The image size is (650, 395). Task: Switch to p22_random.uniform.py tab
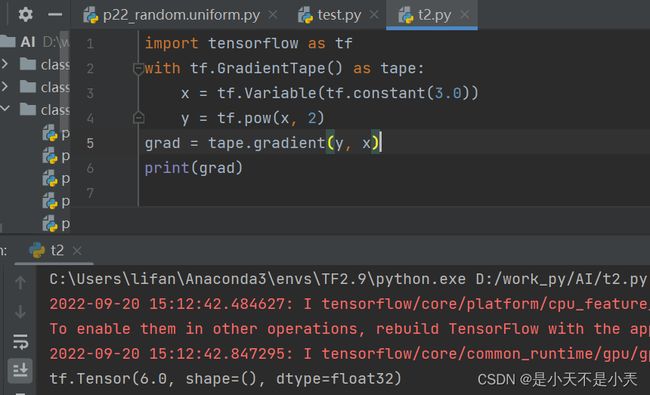(182, 15)
